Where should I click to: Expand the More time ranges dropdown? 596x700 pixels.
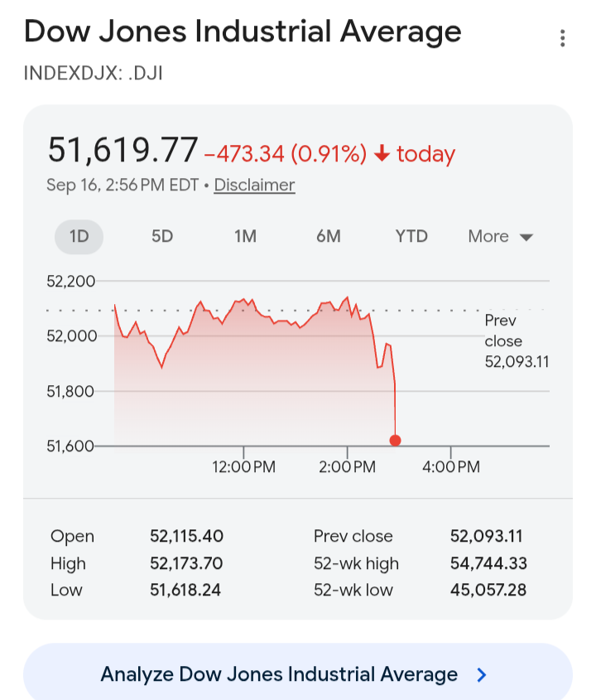(501, 236)
